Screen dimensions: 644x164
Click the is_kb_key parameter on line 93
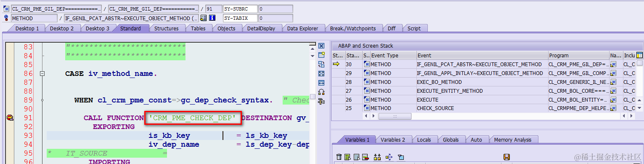pyautogui.click(x=169, y=136)
